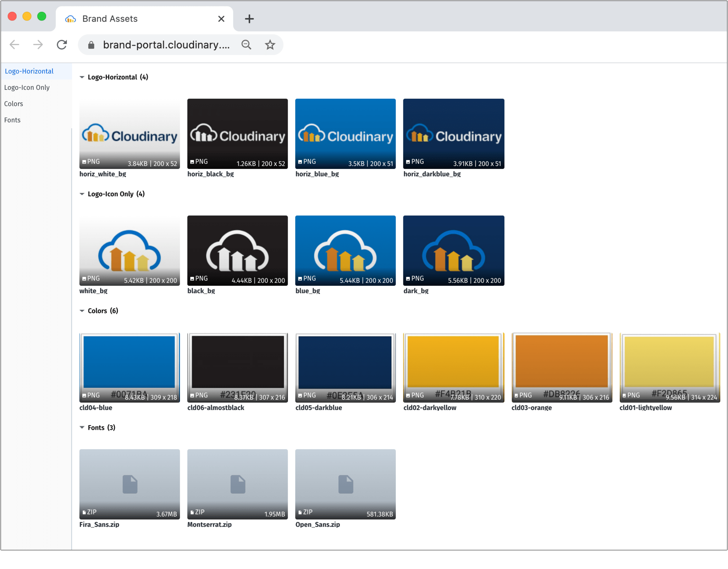Click the cld01-lightyellow name label
The height and width of the screenshot is (569, 728).
(646, 407)
